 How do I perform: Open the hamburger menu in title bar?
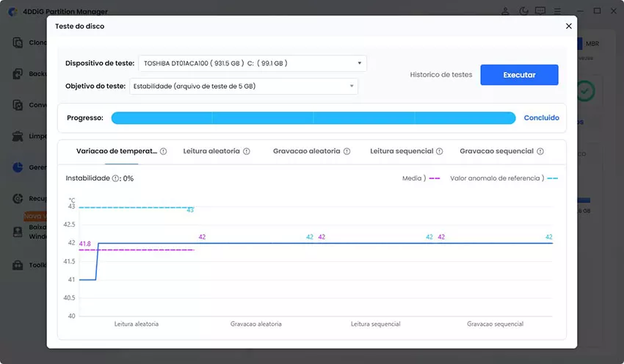(x=557, y=11)
